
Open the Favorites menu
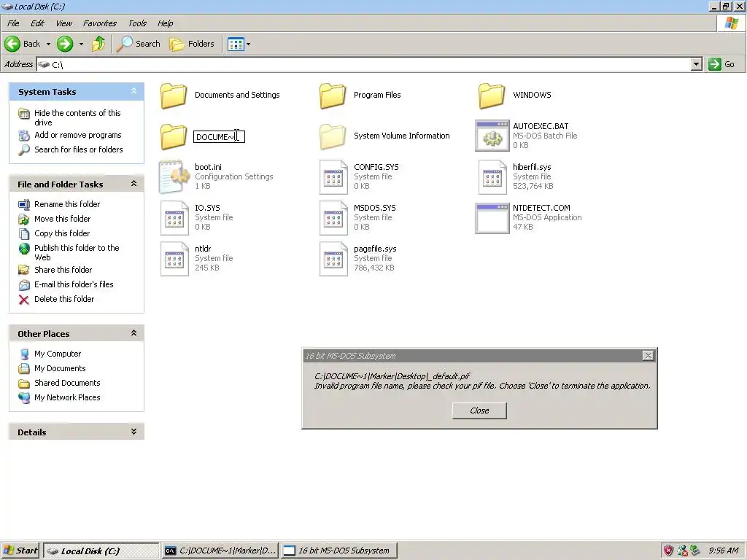pyautogui.click(x=99, y=23)
